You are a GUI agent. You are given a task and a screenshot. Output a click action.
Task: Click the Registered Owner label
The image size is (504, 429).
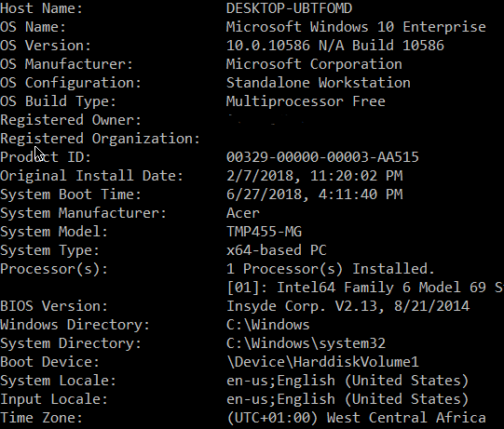71,120
